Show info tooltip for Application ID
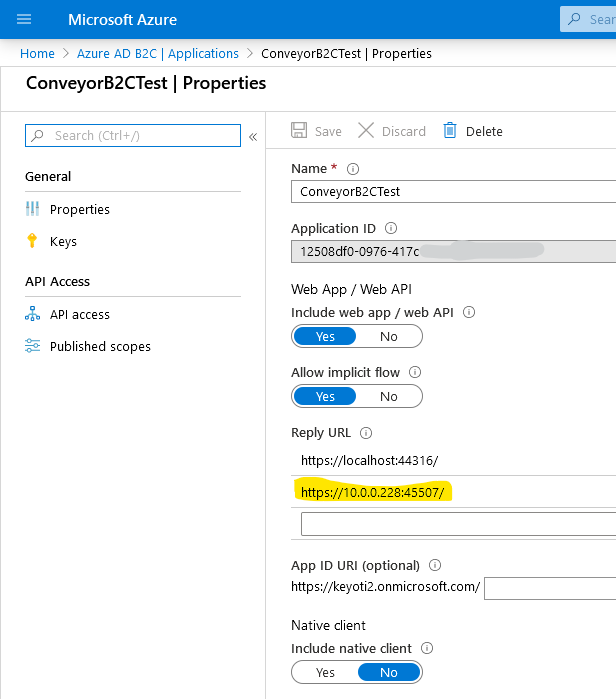Viewport: 616px width, 699px height. point(391,228)
